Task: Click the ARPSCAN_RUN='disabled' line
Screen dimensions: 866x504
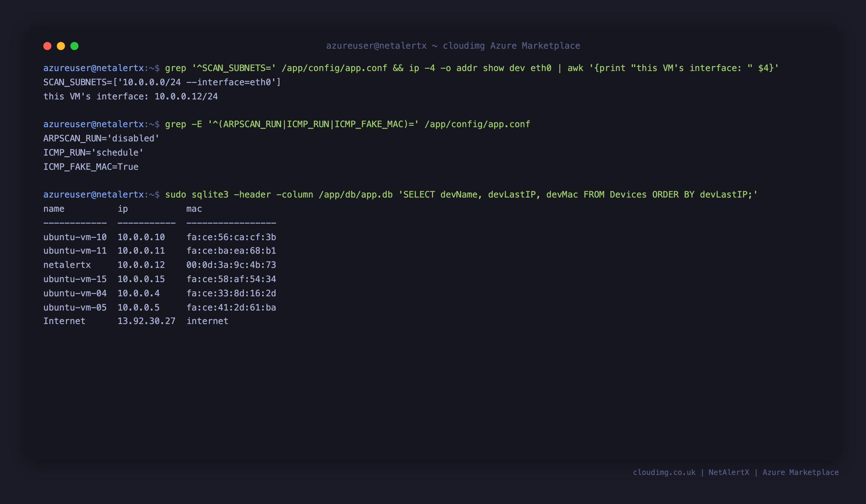Action: (101, 138)
